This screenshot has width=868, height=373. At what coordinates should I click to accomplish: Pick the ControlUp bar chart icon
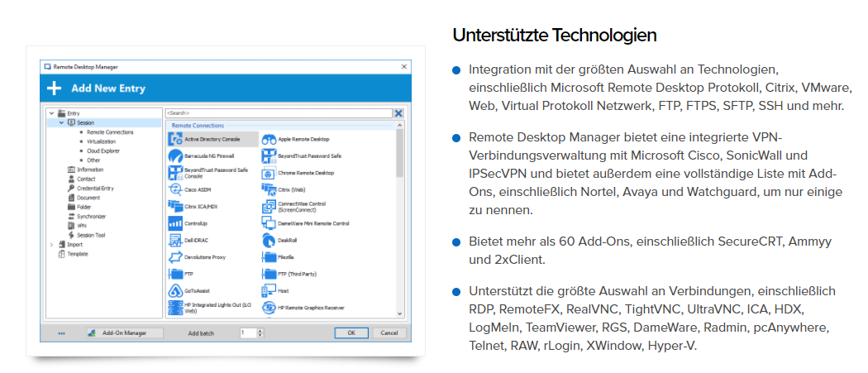point(175,224)
